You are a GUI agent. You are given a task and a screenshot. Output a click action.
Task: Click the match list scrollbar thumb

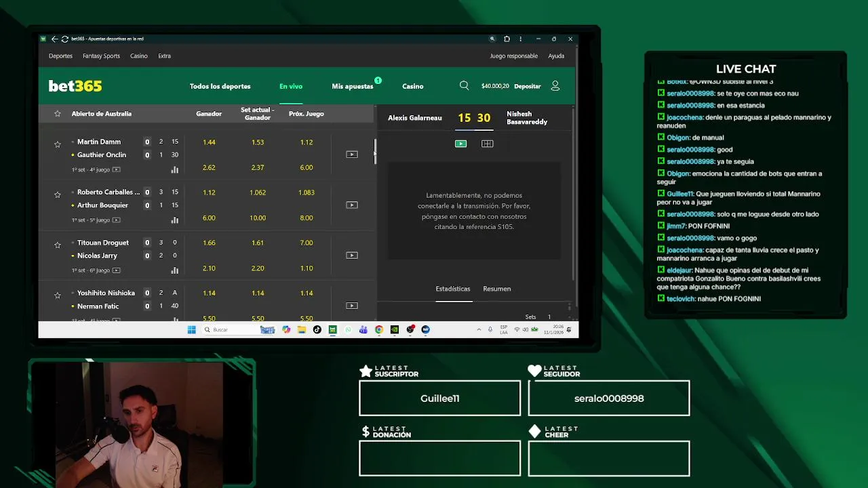point(375,152)
